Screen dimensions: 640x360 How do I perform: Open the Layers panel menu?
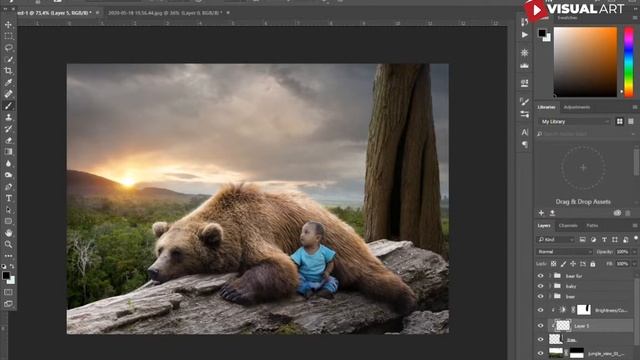point(635,225)
